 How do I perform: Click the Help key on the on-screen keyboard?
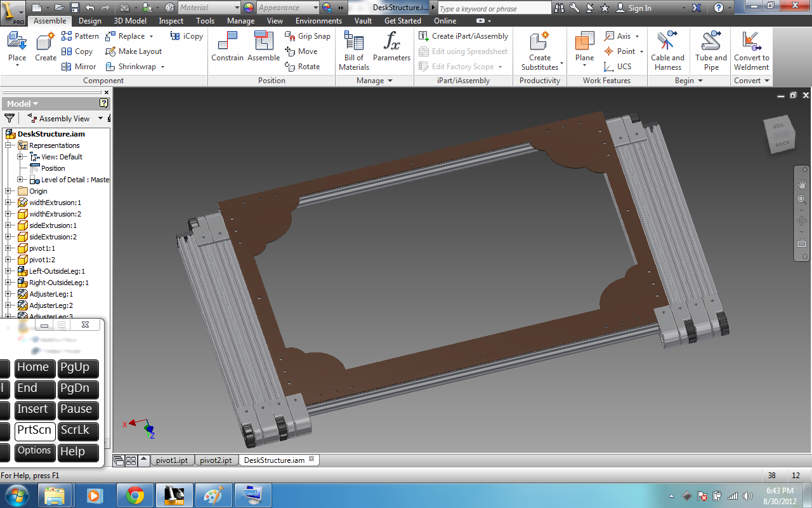[79, 451]
